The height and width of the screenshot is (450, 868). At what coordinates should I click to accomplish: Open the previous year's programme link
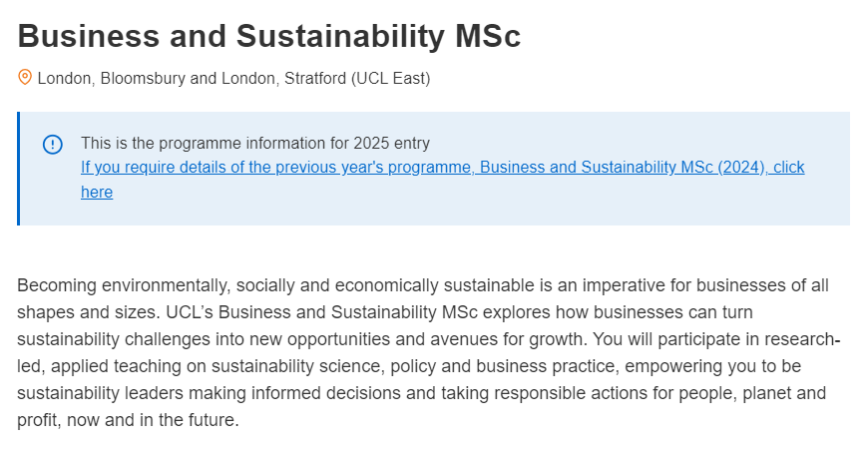[442, 180]
